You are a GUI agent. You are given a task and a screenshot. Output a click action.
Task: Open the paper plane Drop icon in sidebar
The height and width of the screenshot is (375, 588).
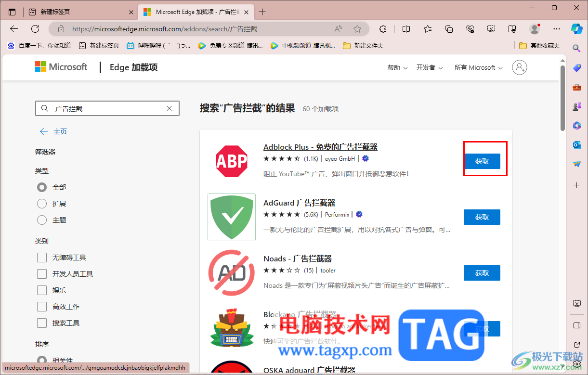pyautogui.click(x=576, y=164)
